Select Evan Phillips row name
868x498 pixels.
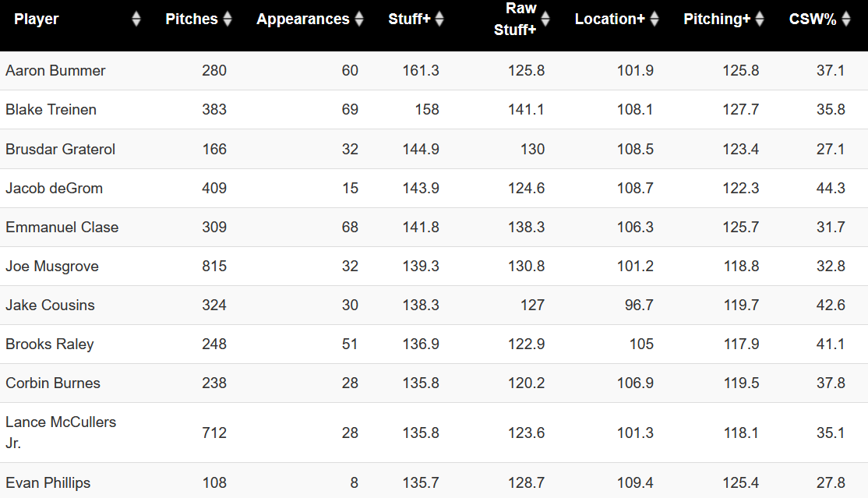click(48, 482)
